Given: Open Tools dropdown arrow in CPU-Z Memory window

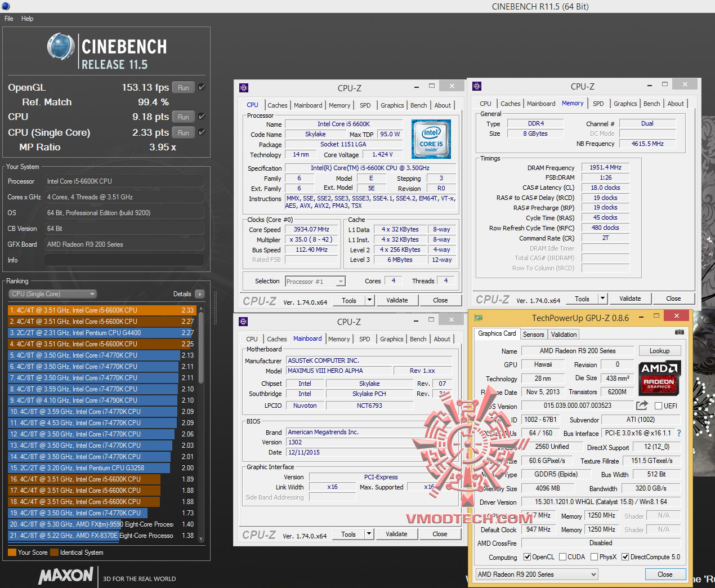Looking at the screenshot, I should (602, 299).
